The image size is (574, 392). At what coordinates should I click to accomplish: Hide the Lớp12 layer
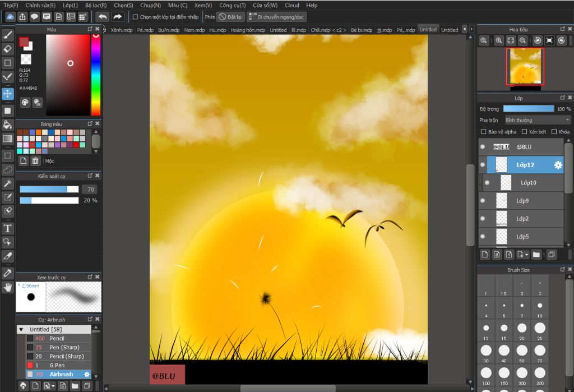tap(483, 164)
